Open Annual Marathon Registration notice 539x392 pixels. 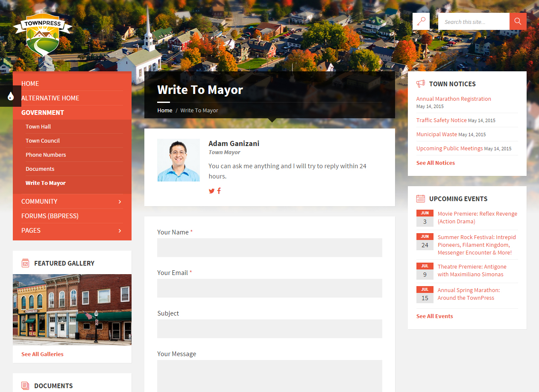click(454, 99)
